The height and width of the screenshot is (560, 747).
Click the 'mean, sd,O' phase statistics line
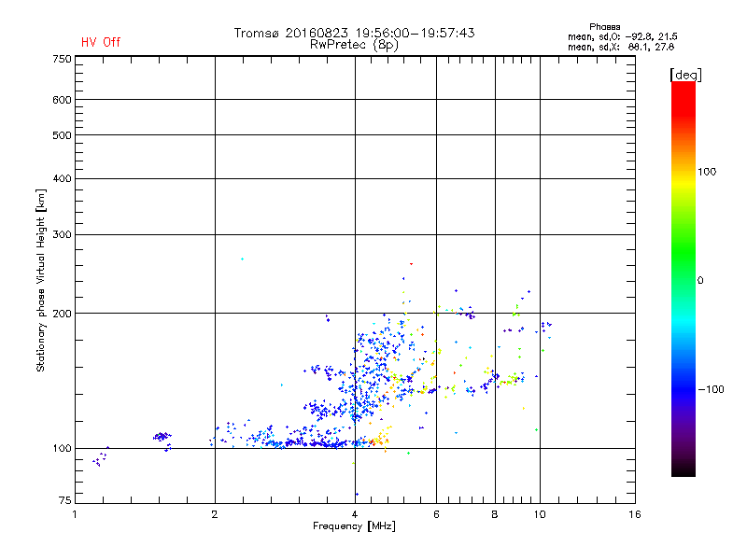click(x=622, y=36)
